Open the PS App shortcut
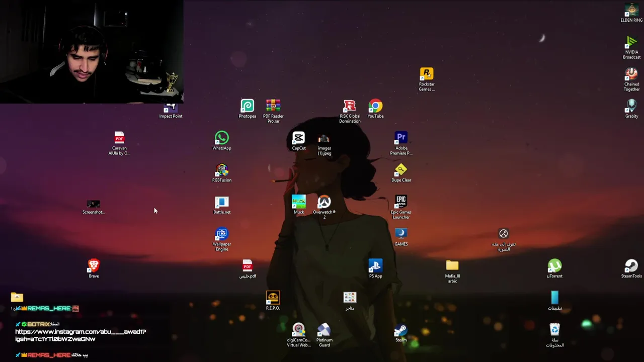Image resolution: width=644 pixels, height=362 pixels. [375, 269]
